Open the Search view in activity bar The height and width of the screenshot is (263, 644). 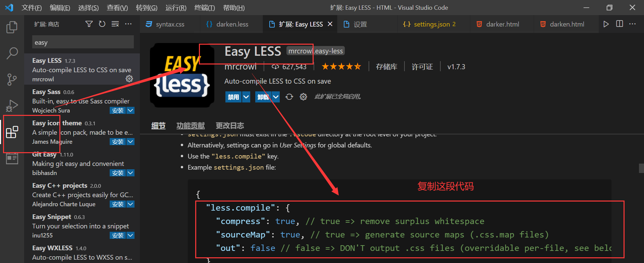(12, 53)
